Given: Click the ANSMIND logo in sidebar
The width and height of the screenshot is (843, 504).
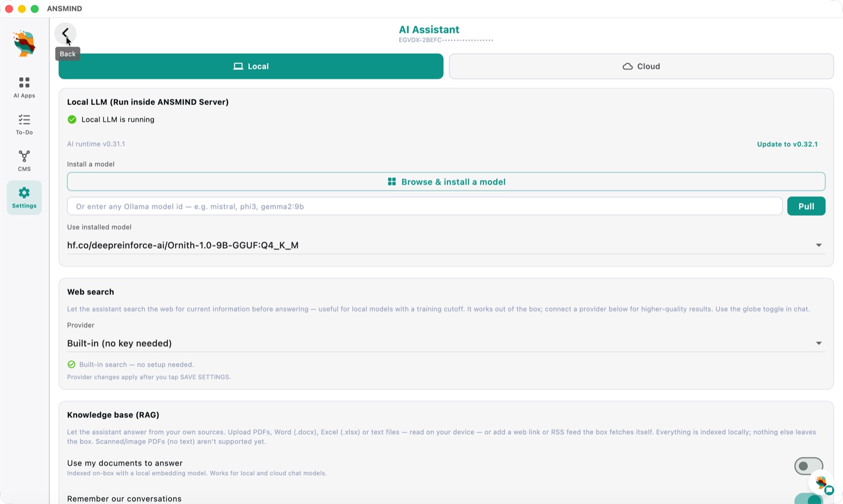Looking at the screenshot, I should pyautogui.click(x=24, y=44).
